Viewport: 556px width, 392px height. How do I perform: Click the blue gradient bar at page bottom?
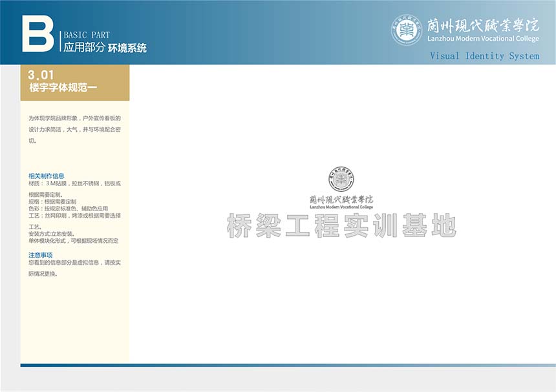point(288,365)
